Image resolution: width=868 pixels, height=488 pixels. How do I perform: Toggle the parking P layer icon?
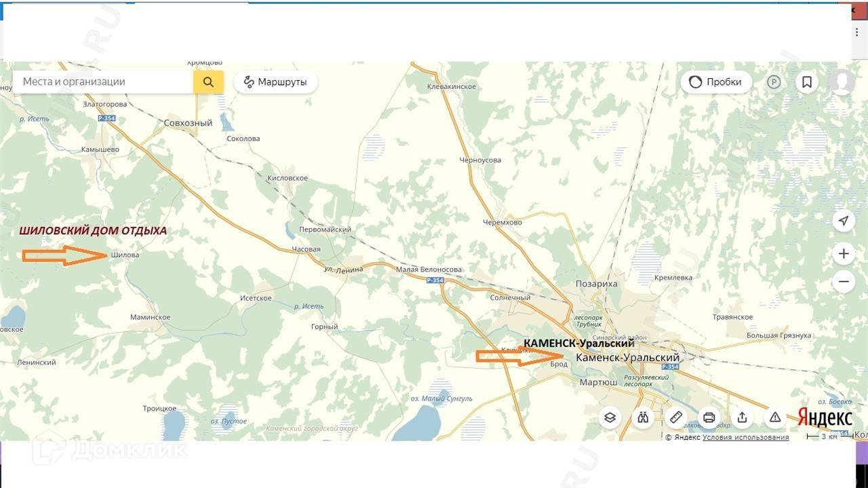pos(774,82)
